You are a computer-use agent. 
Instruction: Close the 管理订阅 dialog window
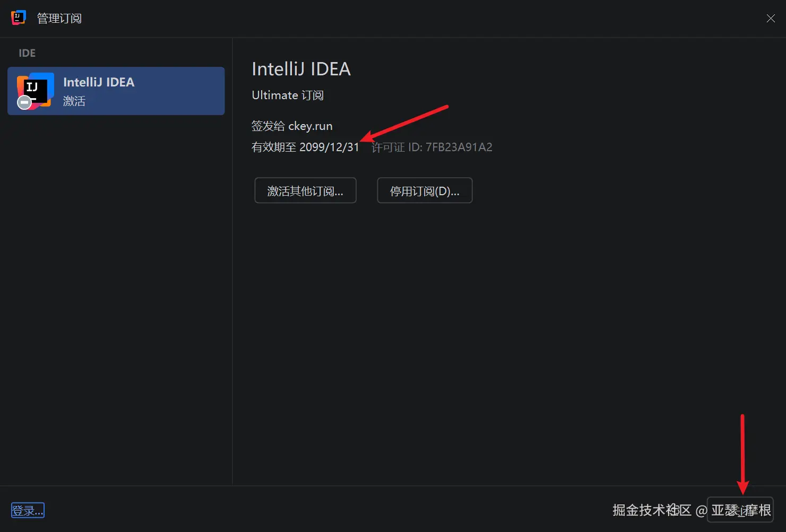(x=771, y=19)
